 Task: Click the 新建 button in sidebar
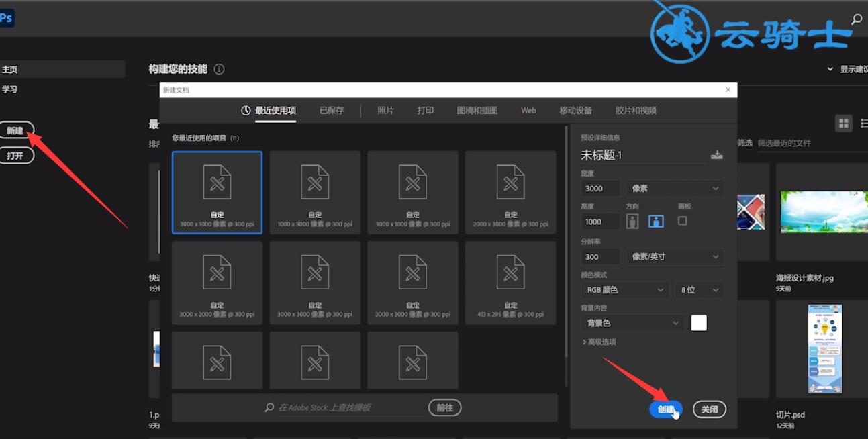click(x=15, y=131)
